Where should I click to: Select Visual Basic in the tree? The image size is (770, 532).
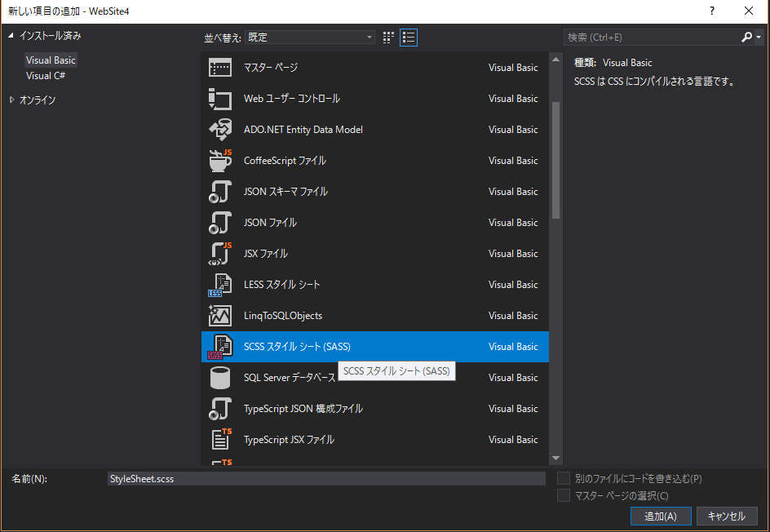(x=51, y=60)
